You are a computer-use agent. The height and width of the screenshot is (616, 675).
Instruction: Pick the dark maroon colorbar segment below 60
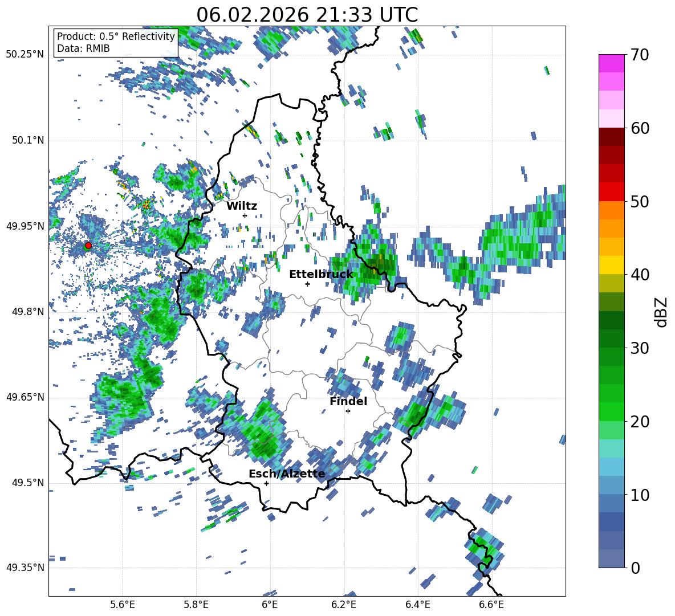pos(611,136)
